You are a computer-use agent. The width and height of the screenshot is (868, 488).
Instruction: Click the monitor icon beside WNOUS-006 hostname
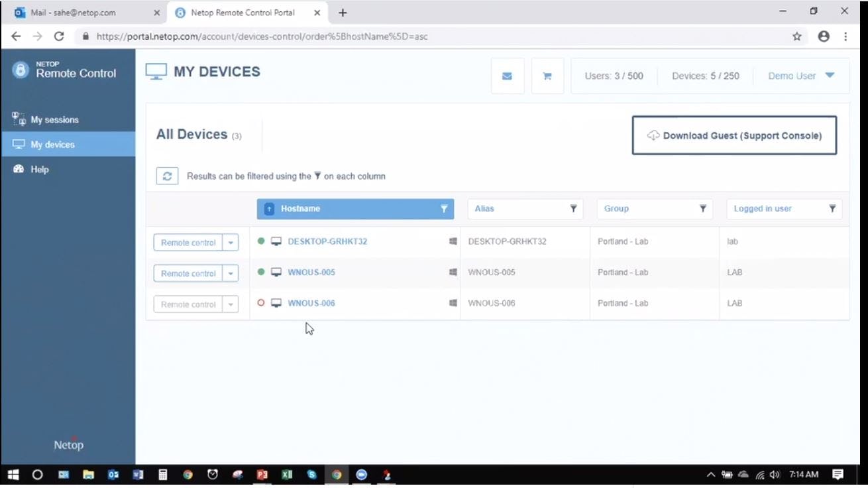pyautogui.click(x=276, y=303)
